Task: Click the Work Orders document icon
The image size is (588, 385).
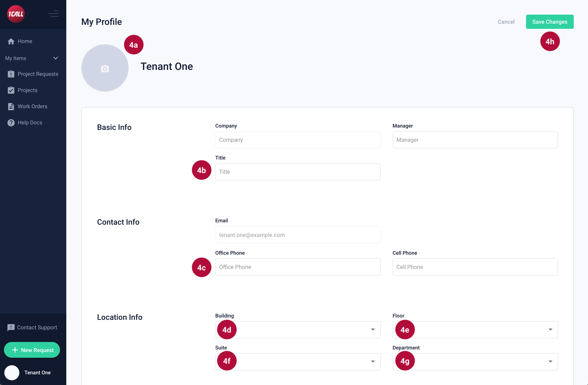Action: click(x=11, y=106)
